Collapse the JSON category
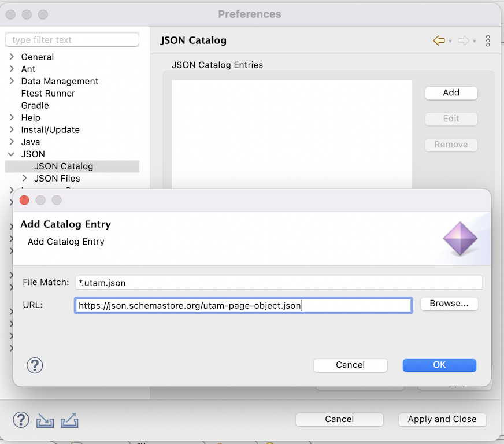504x444 pixels. [x=12, y=154]
